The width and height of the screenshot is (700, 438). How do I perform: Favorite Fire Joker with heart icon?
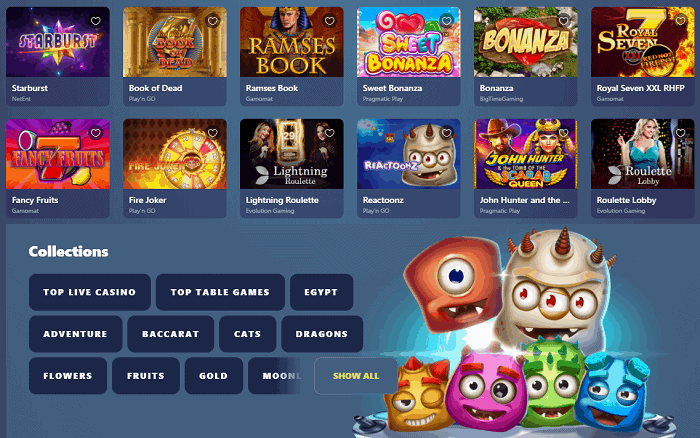(212, 133)
